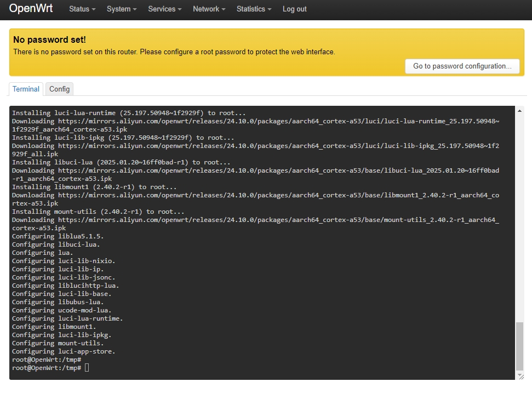Click 'Configuring lua.' line
This screenshot has width=532, height=393.
pyautogui.click(x=43, y=253)
